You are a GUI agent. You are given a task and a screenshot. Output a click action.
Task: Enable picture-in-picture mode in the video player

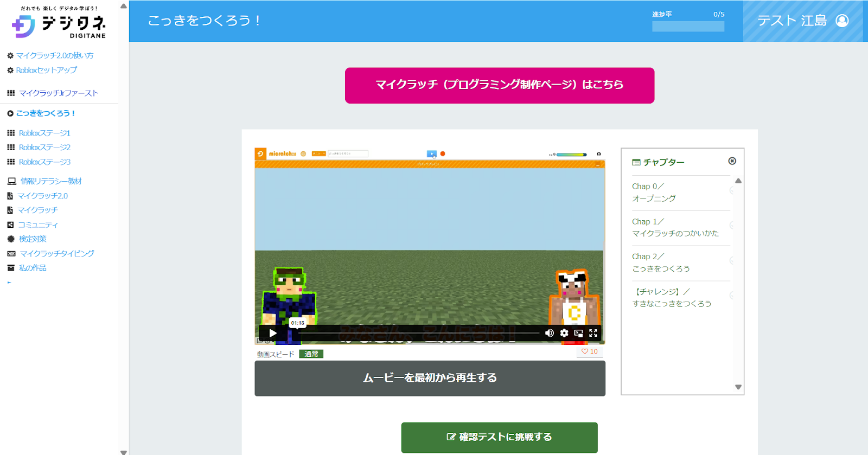click(x=578, y=333)
